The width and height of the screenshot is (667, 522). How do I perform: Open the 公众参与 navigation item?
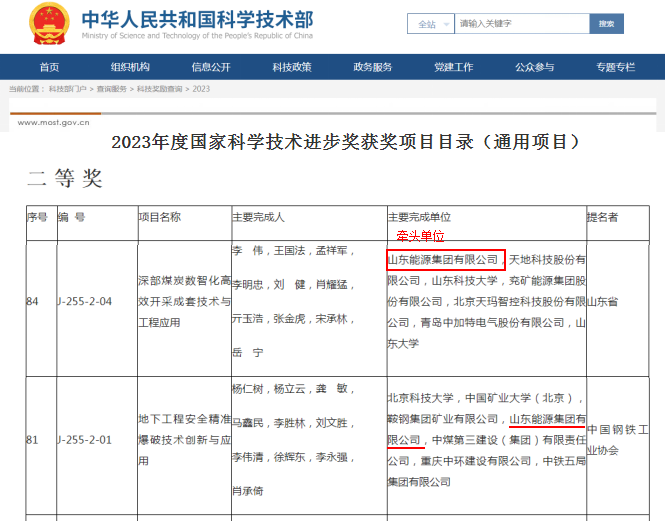(x=535, y=67)
